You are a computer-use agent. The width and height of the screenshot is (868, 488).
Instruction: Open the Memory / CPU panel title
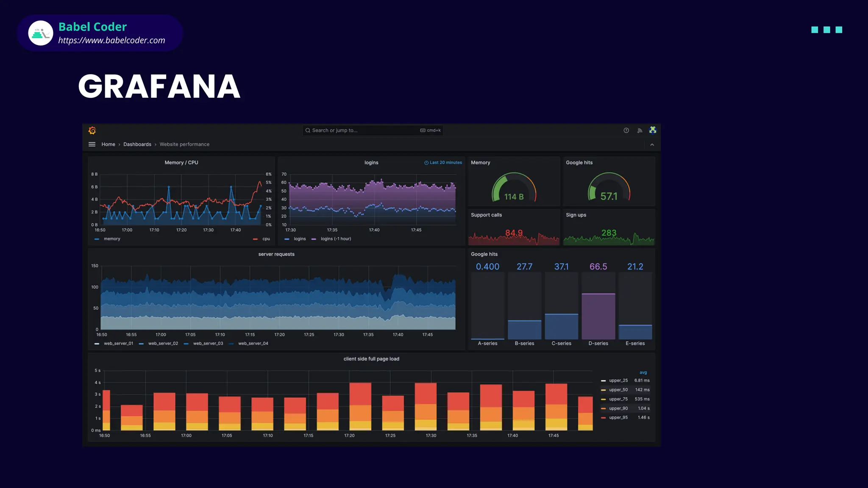click(181, 163)
